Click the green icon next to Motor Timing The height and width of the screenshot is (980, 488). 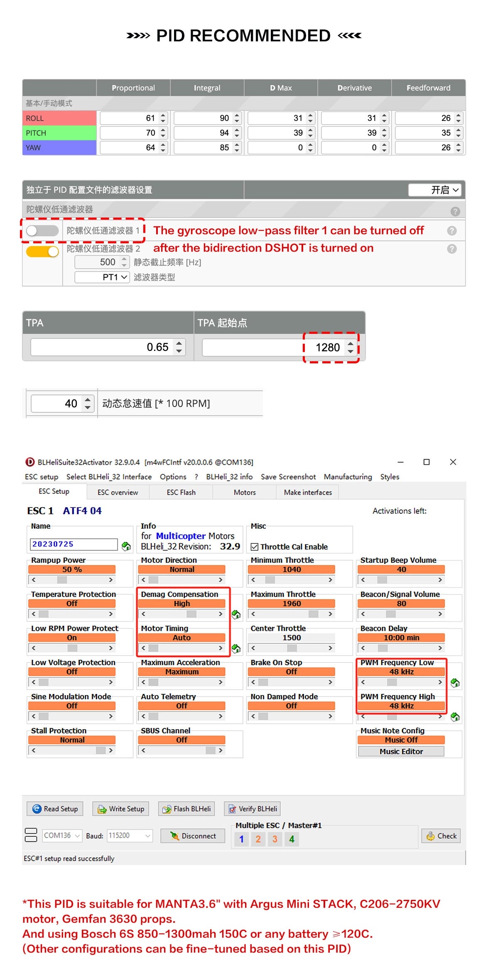pyautogui.click(x=236, y=648)
